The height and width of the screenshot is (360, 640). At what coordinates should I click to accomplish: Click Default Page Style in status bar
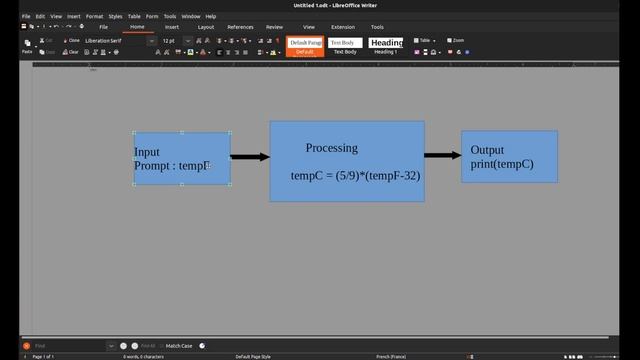[253, 356]
